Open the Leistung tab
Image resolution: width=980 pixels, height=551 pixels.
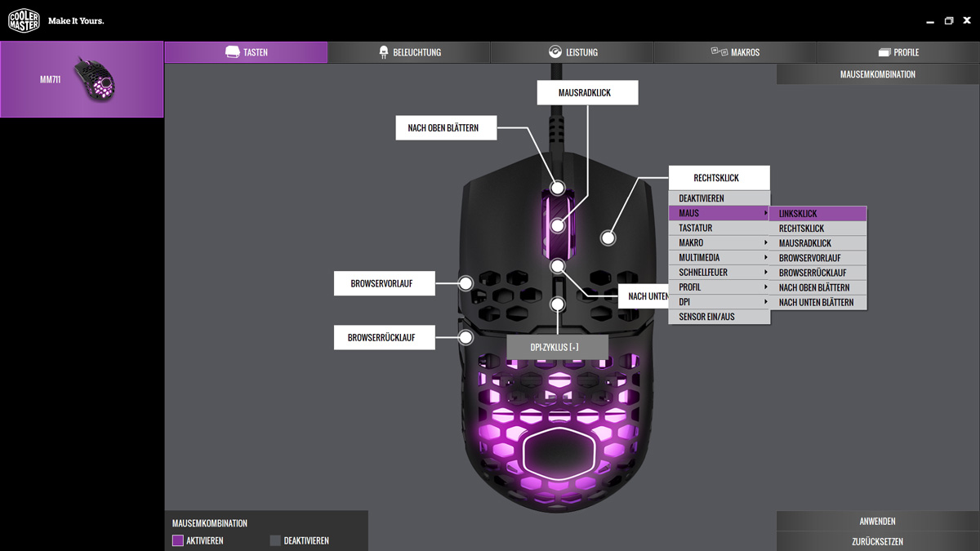tap(572, 52)
